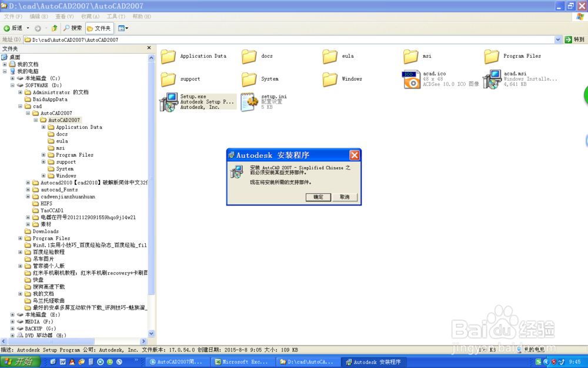Select the docs folder icon in file pane
588x368 pixels.
(x=249, y=57)
